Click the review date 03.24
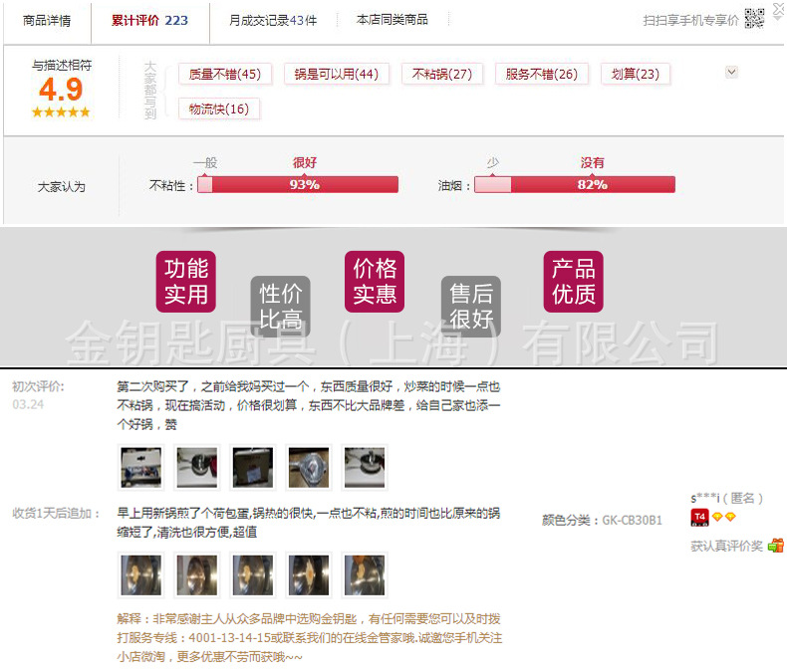The height and width of the screenshot is (672, 787). click(28, 404)
